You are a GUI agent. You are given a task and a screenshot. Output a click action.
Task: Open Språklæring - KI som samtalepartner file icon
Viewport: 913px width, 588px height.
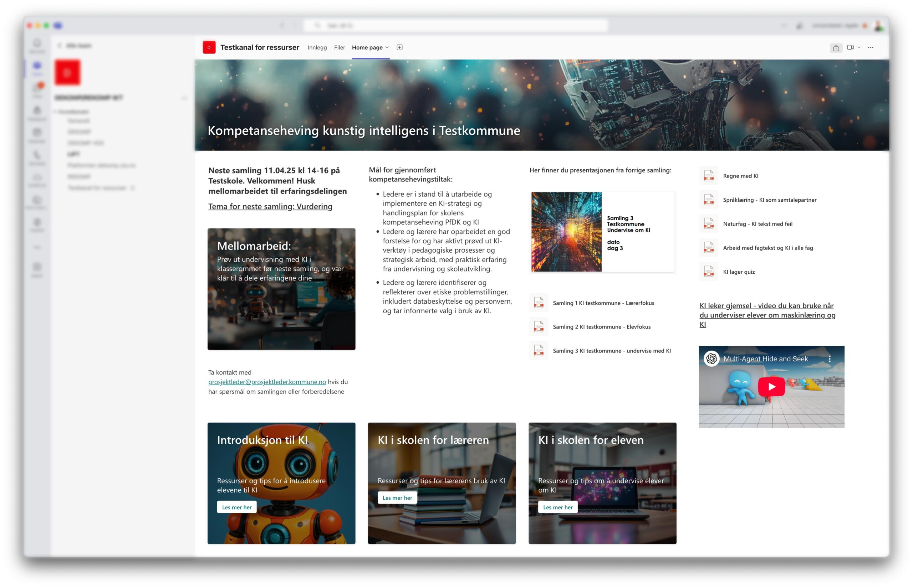click(x=709, y=200)
